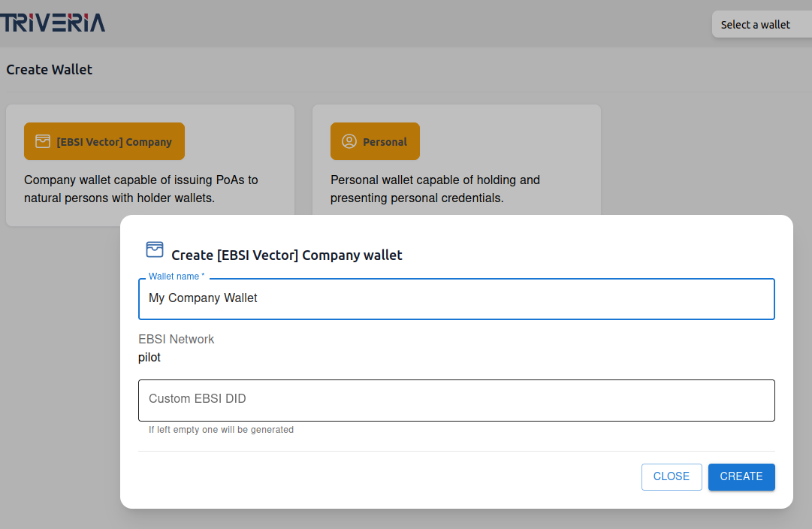Click the person icon in Personal button

point(349,141)
